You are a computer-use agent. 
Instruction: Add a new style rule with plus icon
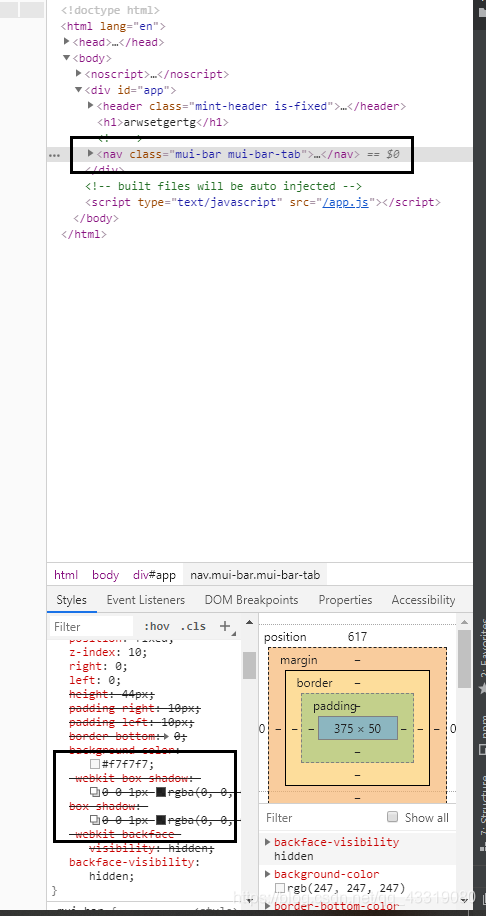(x=225, y=626)
